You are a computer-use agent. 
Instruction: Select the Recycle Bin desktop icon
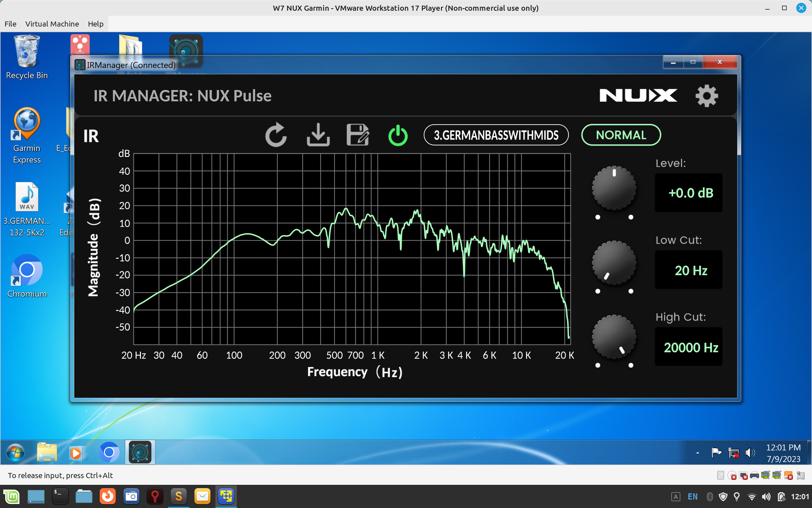(27, 57)
